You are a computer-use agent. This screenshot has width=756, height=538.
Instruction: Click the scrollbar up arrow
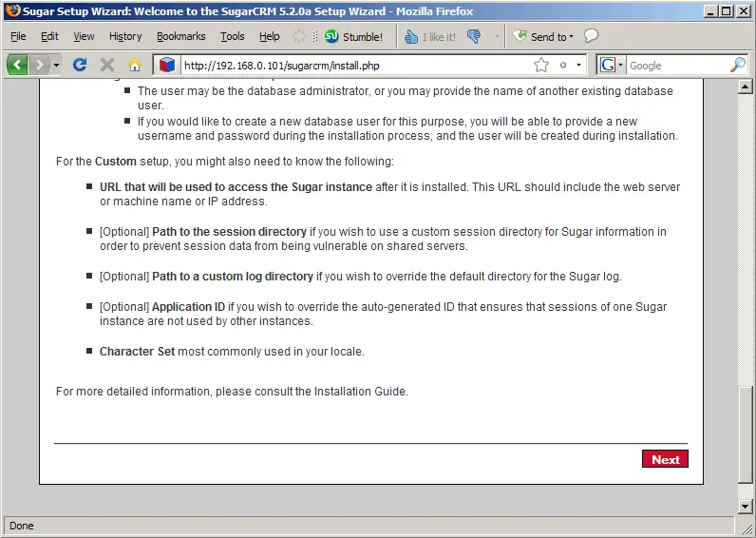[745, 86]
